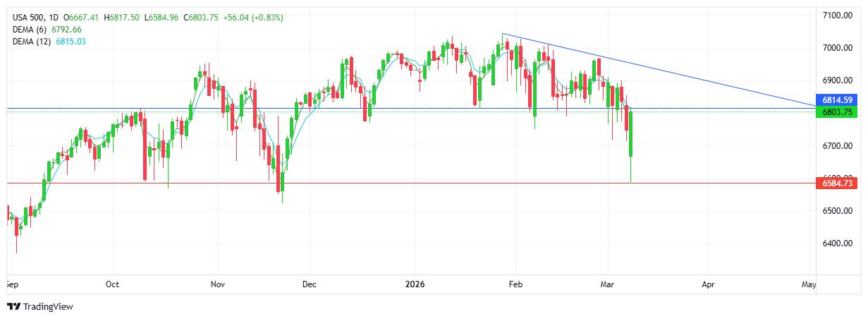868x319 pixels.
Task: Click the DEMA (6) value 6792.66
Action: coord(67,30)
